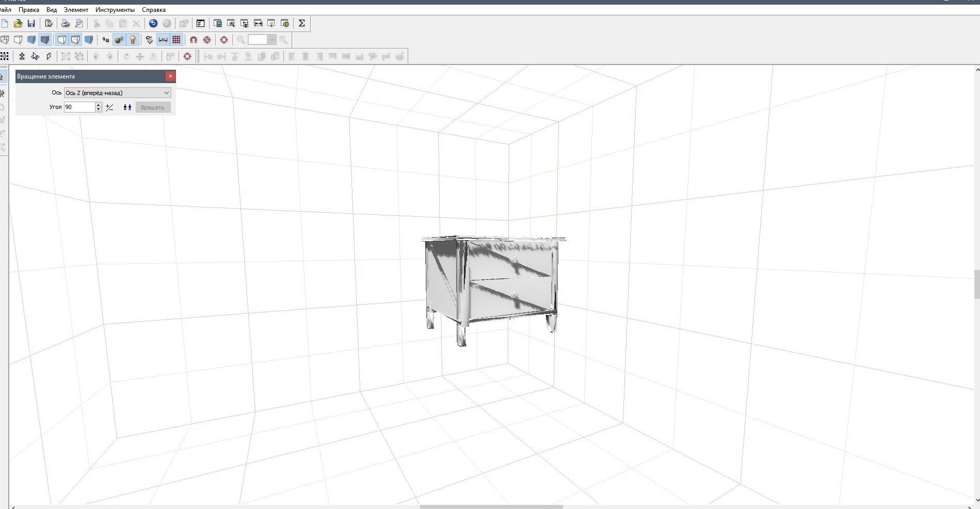
Task: Click the blue Undo arrow icon
Action: pyautogui.click(x=153, y=23)
